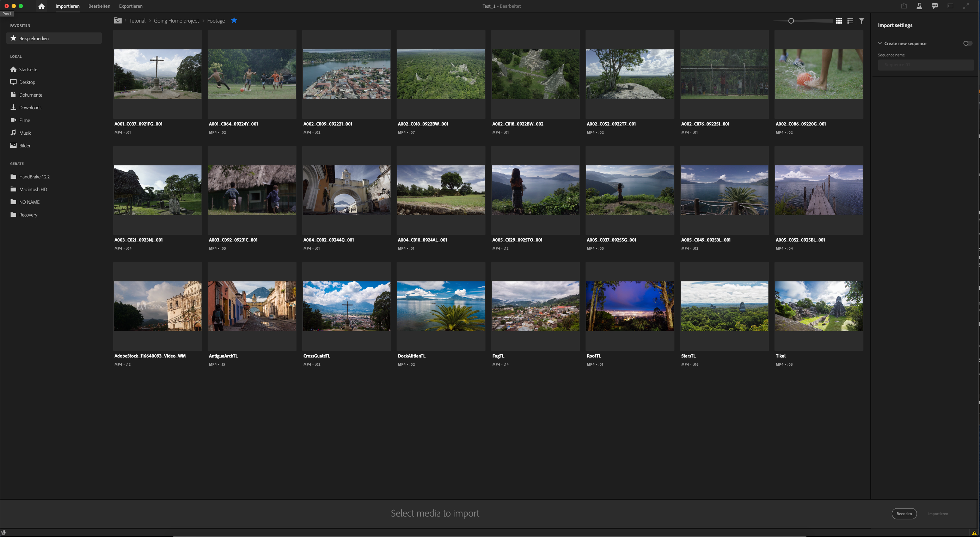Image resolution: width=980 pixels, height=537 pixels.
Task: Switch to list view
Action: click(x=850, y=21)
